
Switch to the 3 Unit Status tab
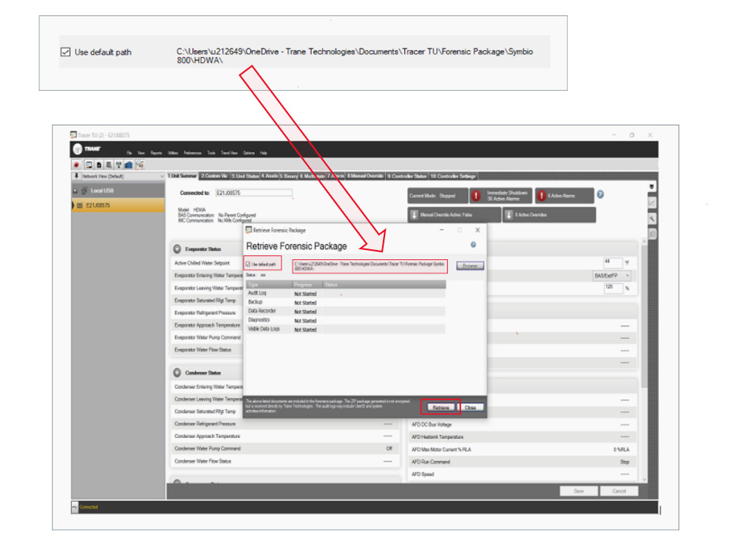(x=245, y=176)
